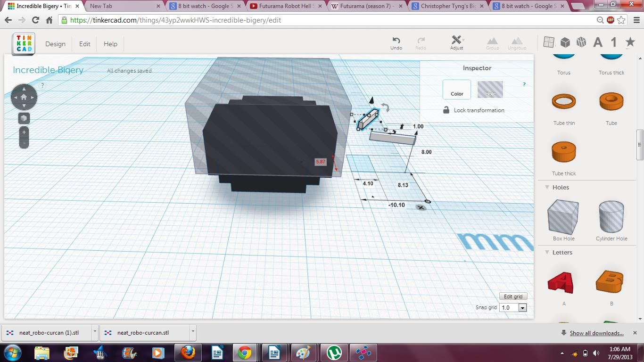Enable Lock transformation
The image size is (644, 362).
tap(446, 110)
